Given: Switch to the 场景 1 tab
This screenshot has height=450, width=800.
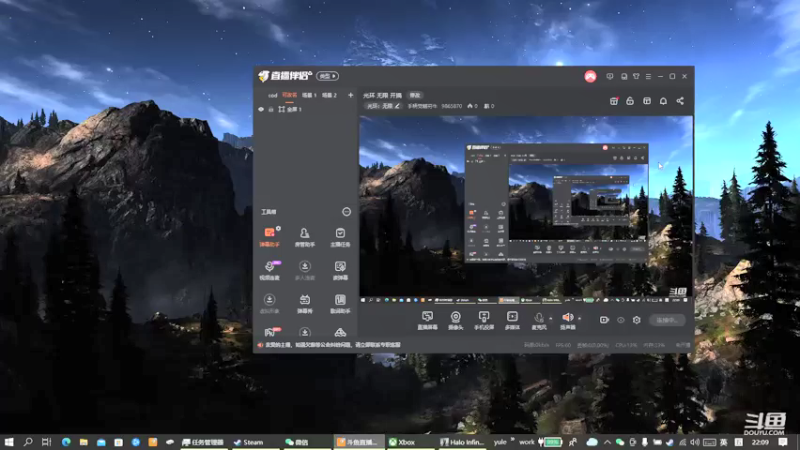Looking at the screenshot, I should 309,95.
